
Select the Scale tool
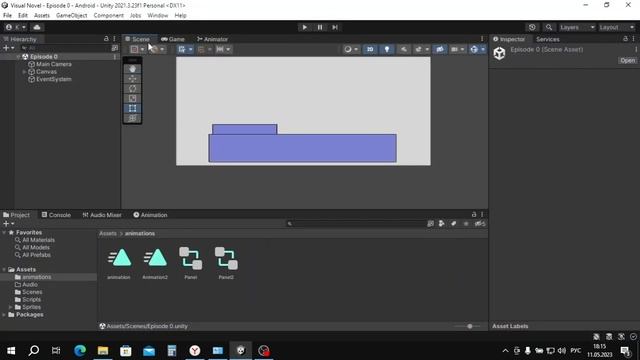[132, 98]
